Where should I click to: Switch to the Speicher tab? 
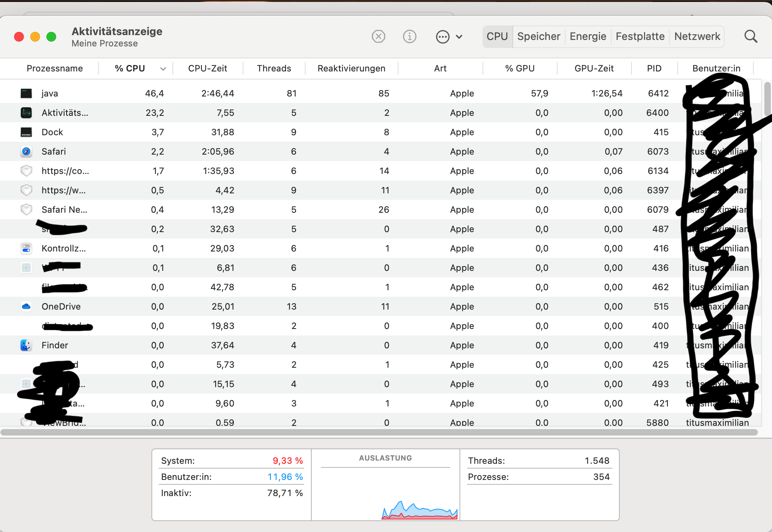(x=539, y=37)
